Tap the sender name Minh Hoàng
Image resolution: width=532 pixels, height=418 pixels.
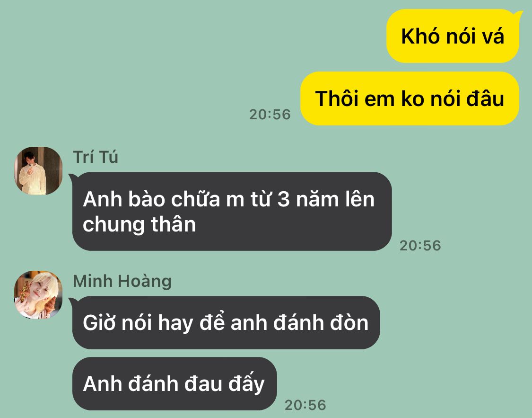pos(122,282)
